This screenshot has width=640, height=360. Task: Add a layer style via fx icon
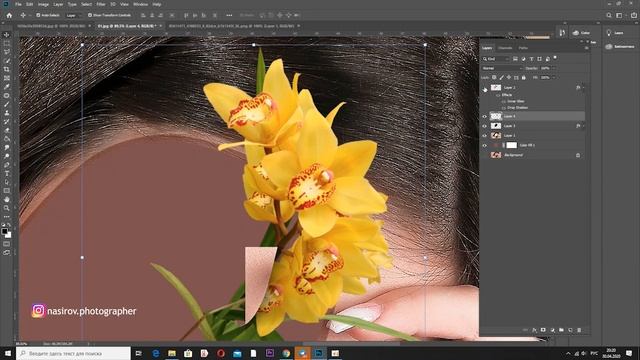coord(534,330)
